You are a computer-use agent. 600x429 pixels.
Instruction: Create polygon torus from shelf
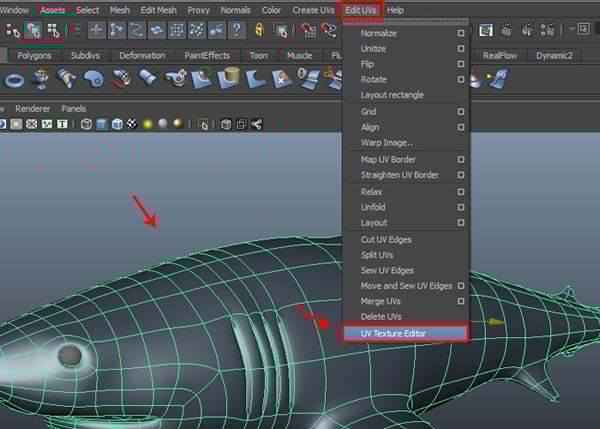pyautogui.click(x=14, y=80)
